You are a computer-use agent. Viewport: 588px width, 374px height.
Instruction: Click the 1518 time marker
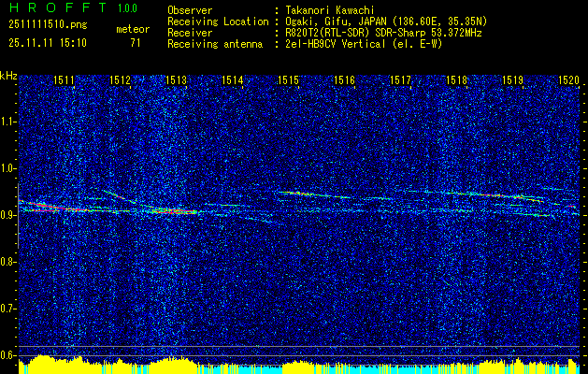457,79
